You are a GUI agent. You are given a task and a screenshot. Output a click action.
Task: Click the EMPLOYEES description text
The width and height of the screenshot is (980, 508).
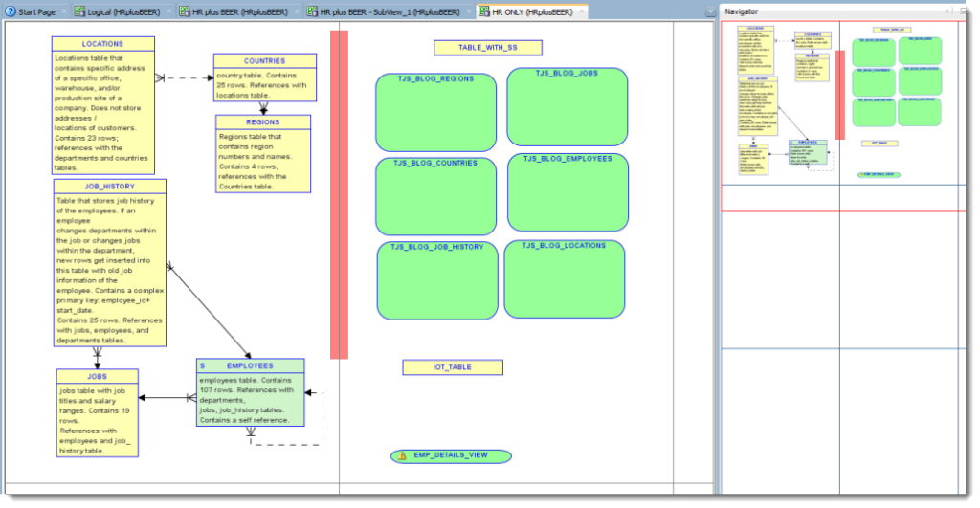[x=246, y=400]
